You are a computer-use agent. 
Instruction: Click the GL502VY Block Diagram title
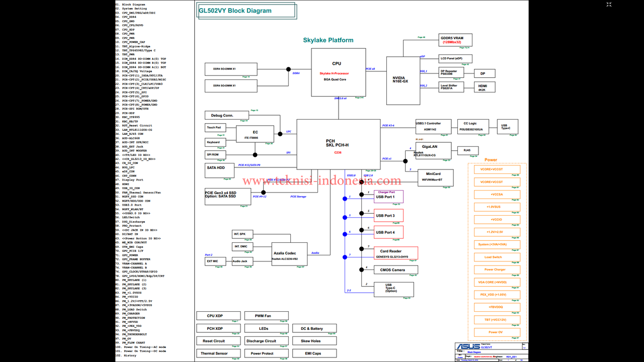[x=235, y=11]
